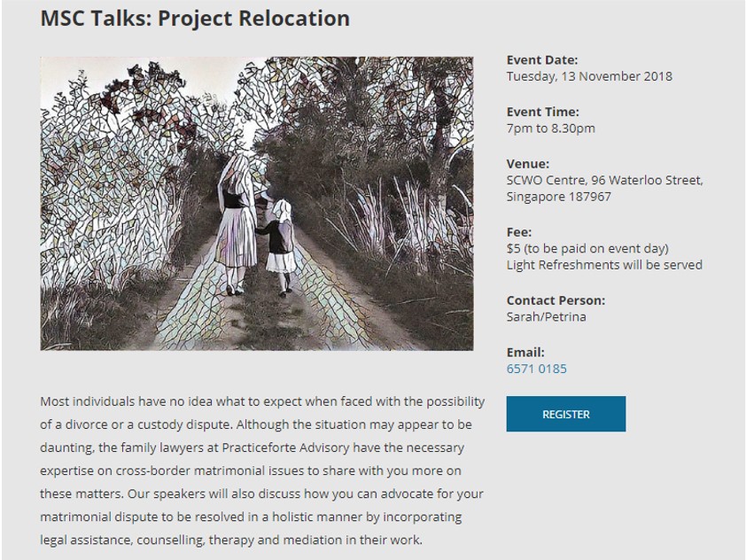Open the 6571 0185 contact link

(536, 369)
